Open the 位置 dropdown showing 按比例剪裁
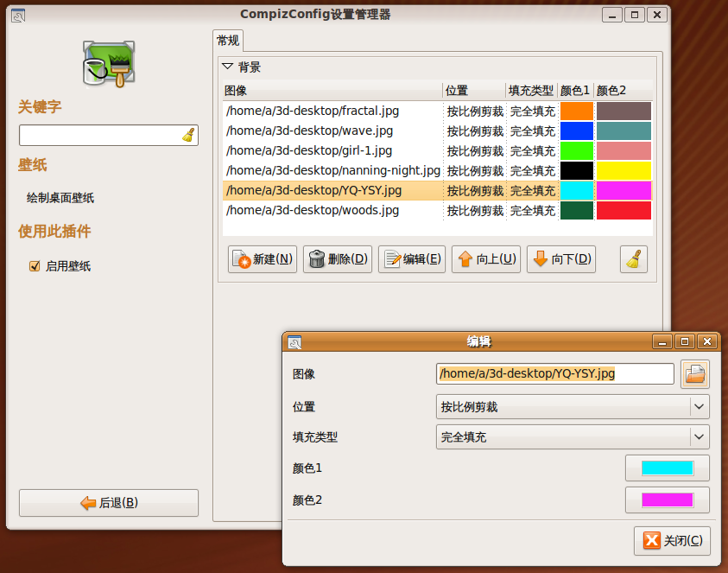 [573, 407]
